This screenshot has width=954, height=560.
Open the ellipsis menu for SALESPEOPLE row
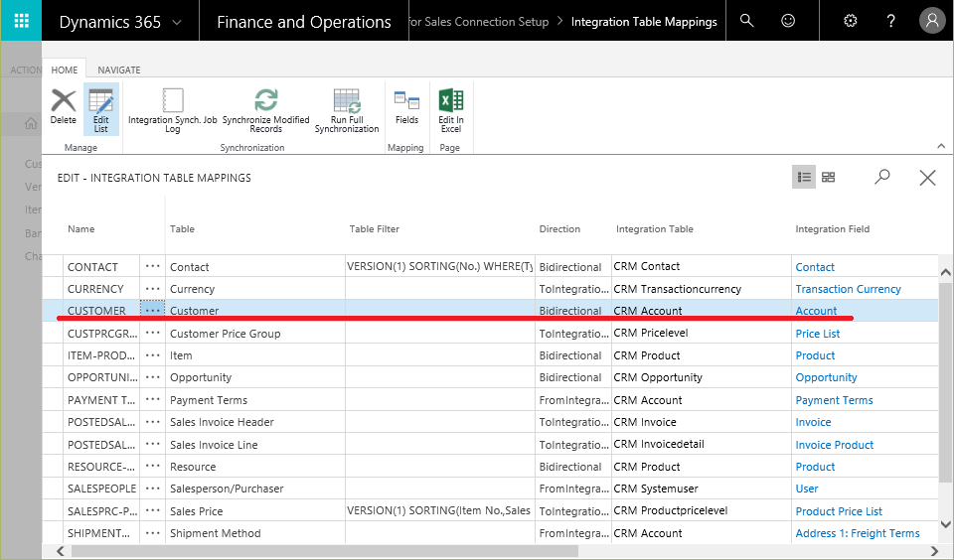[153, 489]
